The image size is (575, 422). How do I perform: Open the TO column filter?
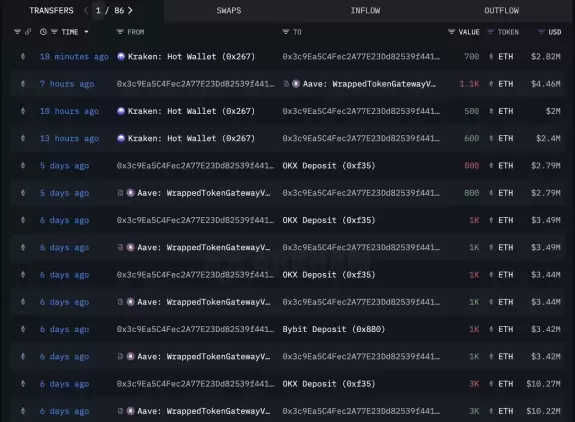click(x=286, y=32)
